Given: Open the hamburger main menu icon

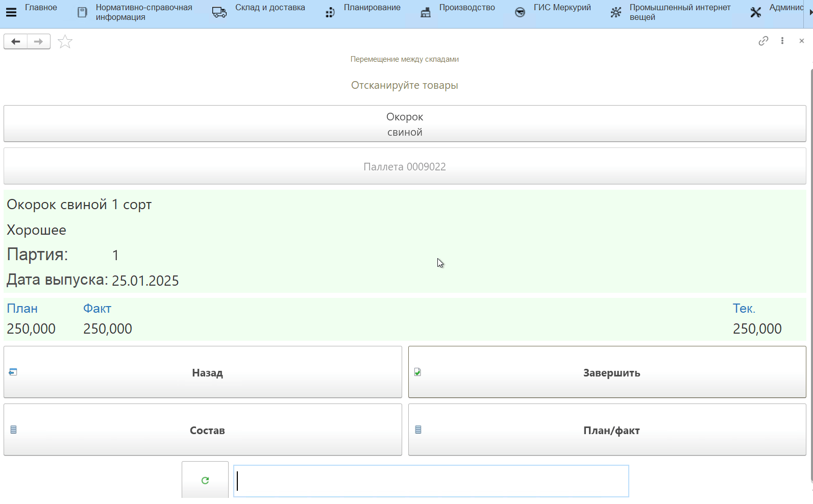Looking at the screenshot, I should [11, 12].
